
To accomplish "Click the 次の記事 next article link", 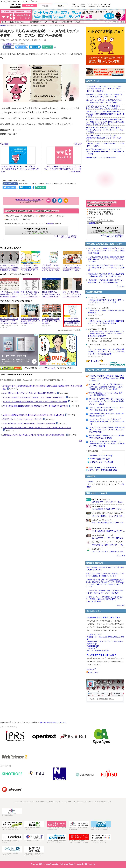I will pos(77,144).
